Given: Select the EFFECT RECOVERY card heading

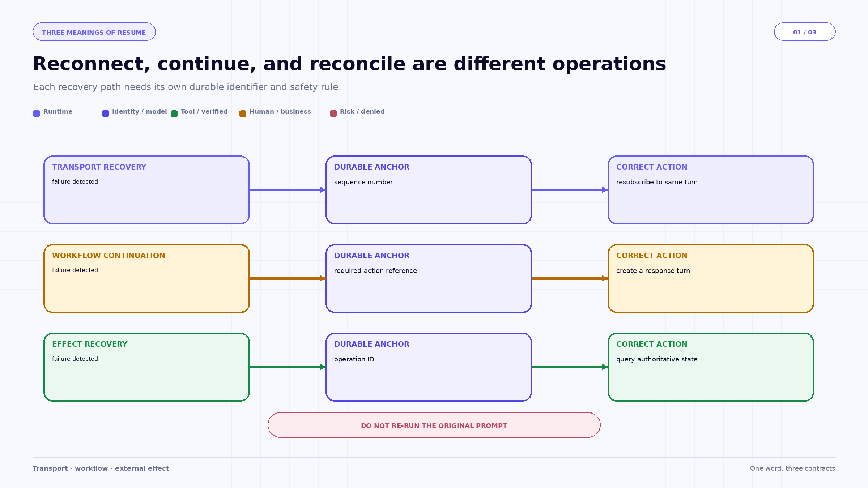Looking at the screenshot, I should (x=90, y=344).
